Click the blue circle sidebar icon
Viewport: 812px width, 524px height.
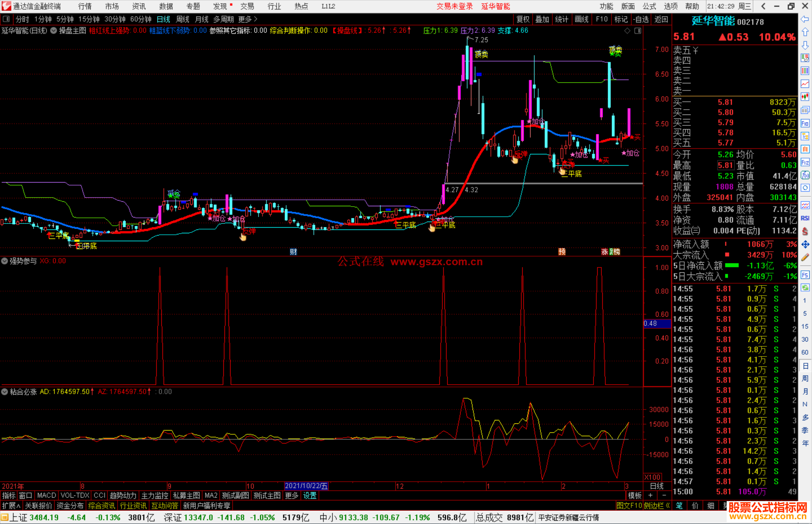point(805,188)
